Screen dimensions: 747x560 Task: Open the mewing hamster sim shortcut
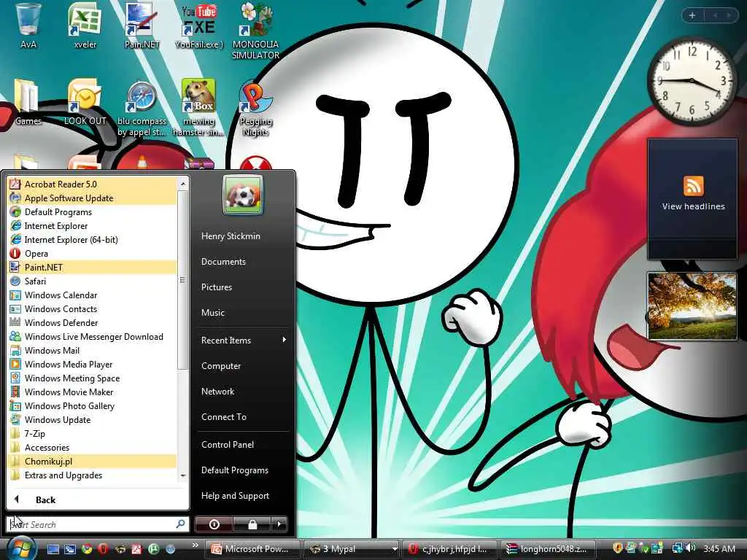coord(198,108)
